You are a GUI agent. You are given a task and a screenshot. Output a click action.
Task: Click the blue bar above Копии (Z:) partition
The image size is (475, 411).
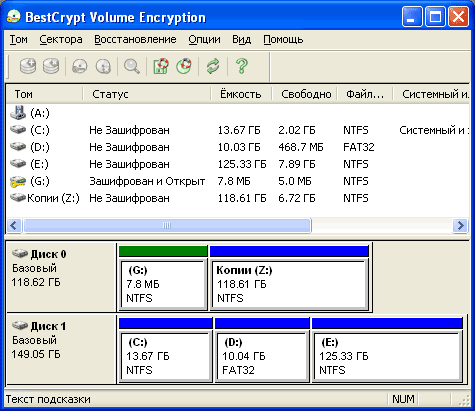(x=289, y=251)
